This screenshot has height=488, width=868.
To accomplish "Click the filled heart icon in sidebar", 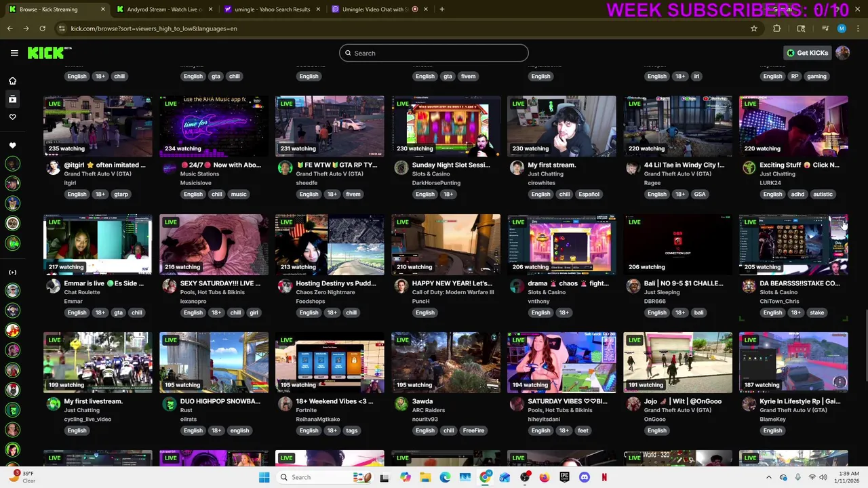I will (12, 146).
